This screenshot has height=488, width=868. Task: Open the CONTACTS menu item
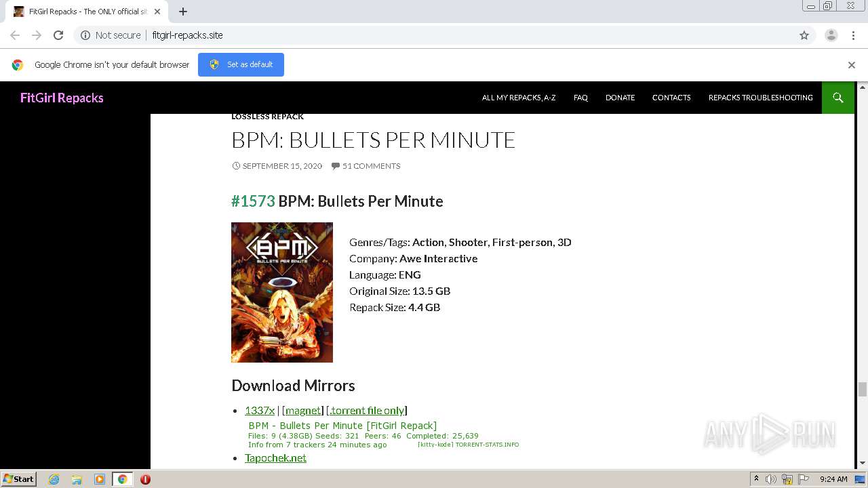point(671,98)
